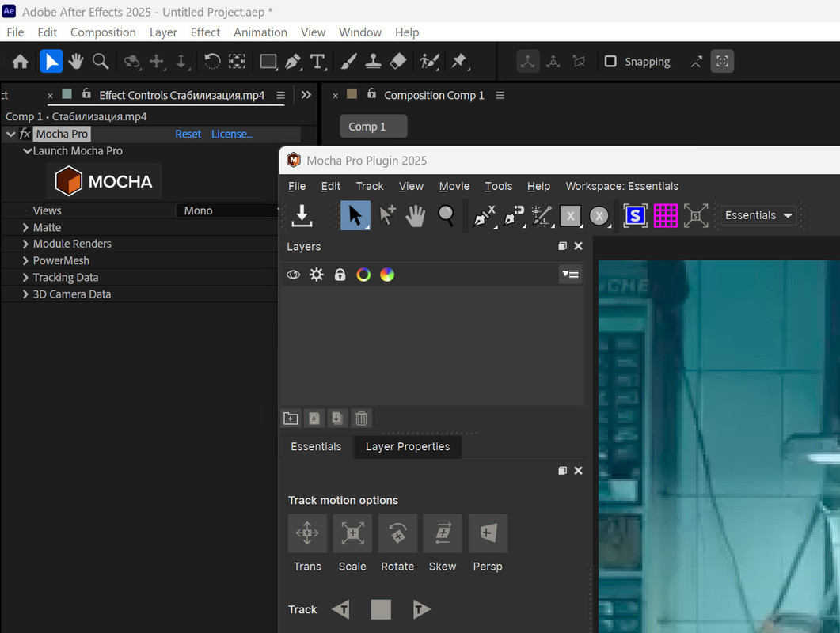
Task: Click the matte color wheel in Layers header
Action: click(387, 275)
